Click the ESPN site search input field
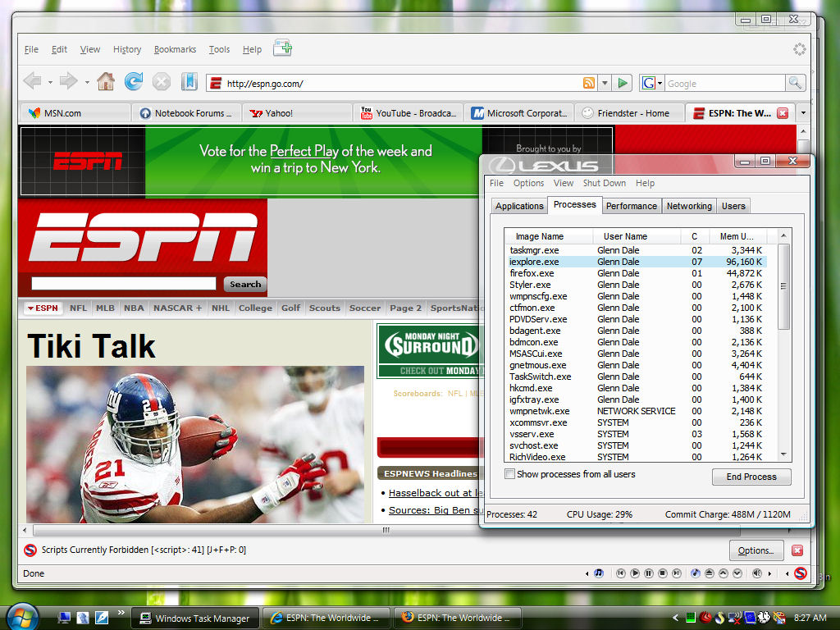The image size is (840, 630). click(123, 283)
